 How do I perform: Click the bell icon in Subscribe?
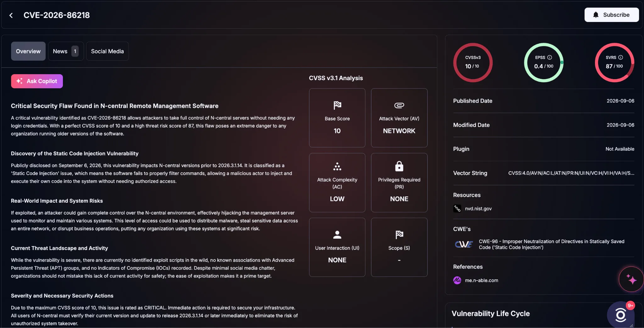click(x=596, y=15)
